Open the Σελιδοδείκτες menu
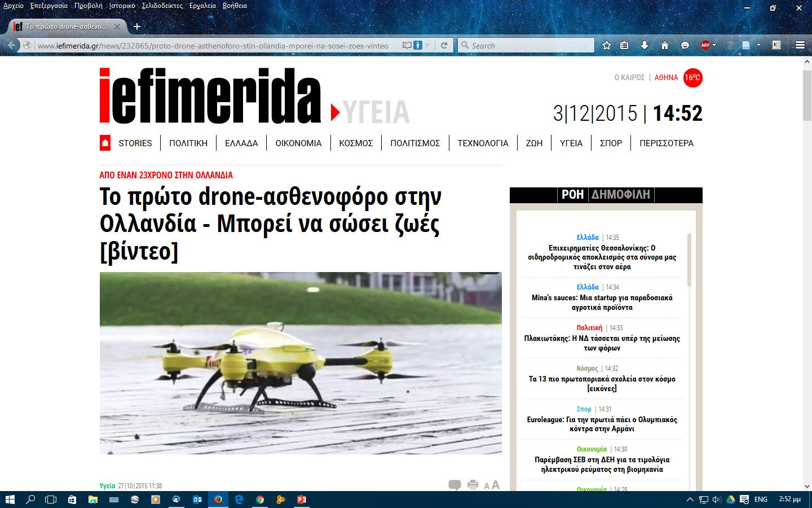This screenshot has width=812, height=508. [162, 6]
